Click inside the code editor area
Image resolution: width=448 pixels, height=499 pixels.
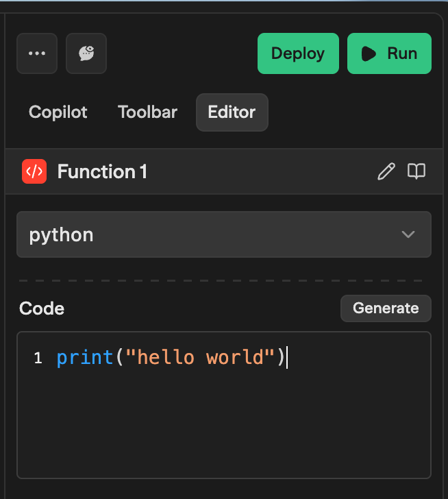coord(224,405)
